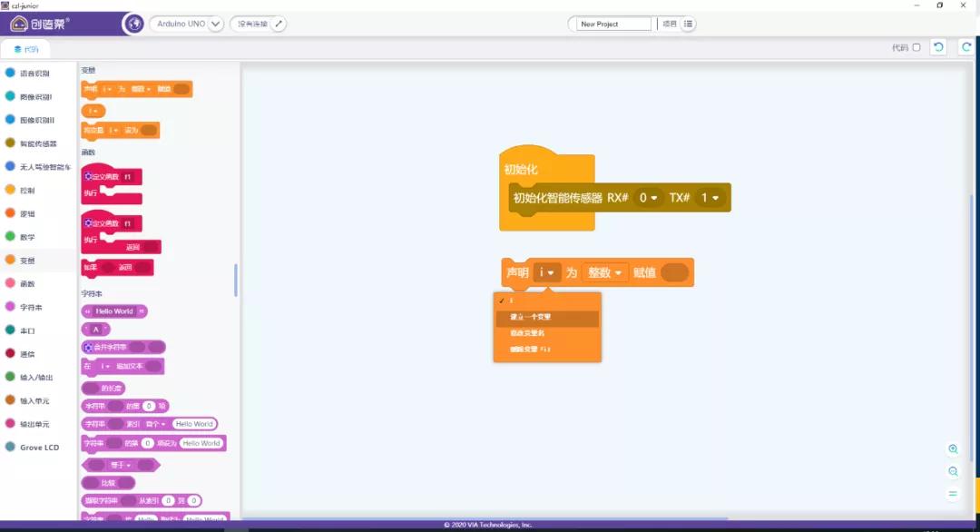Click the globe language icon
The image size is (980, 532).
pos(134,24)
